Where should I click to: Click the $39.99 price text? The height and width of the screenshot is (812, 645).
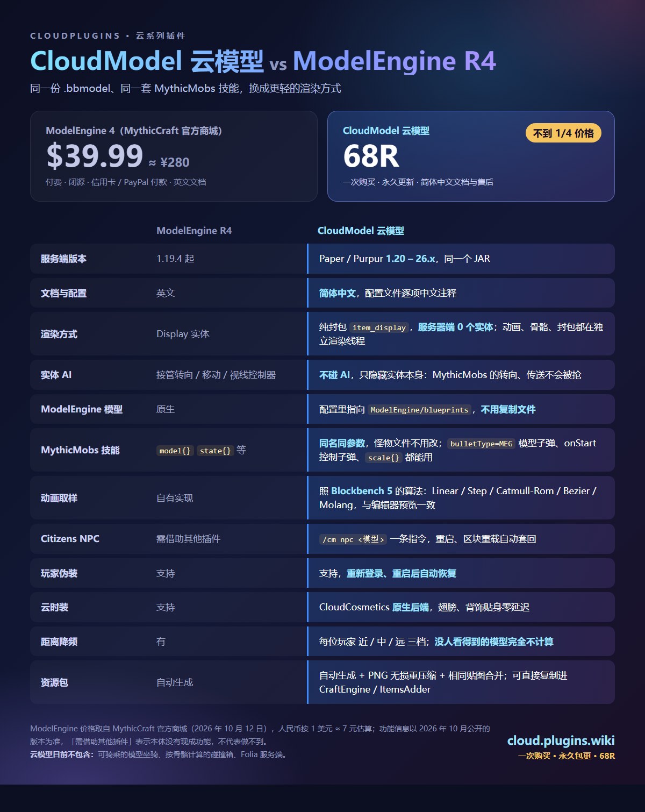95,156
